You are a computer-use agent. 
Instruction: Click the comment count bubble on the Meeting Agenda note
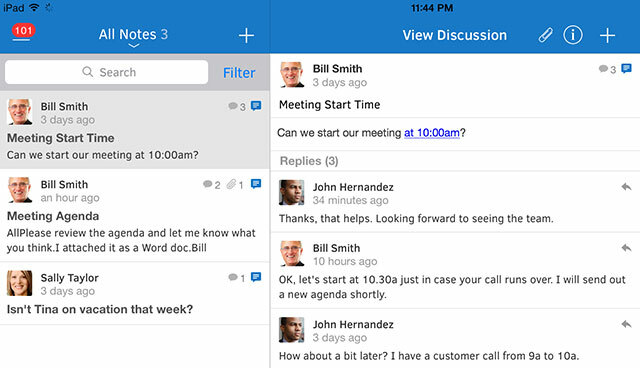coord(211,185)
